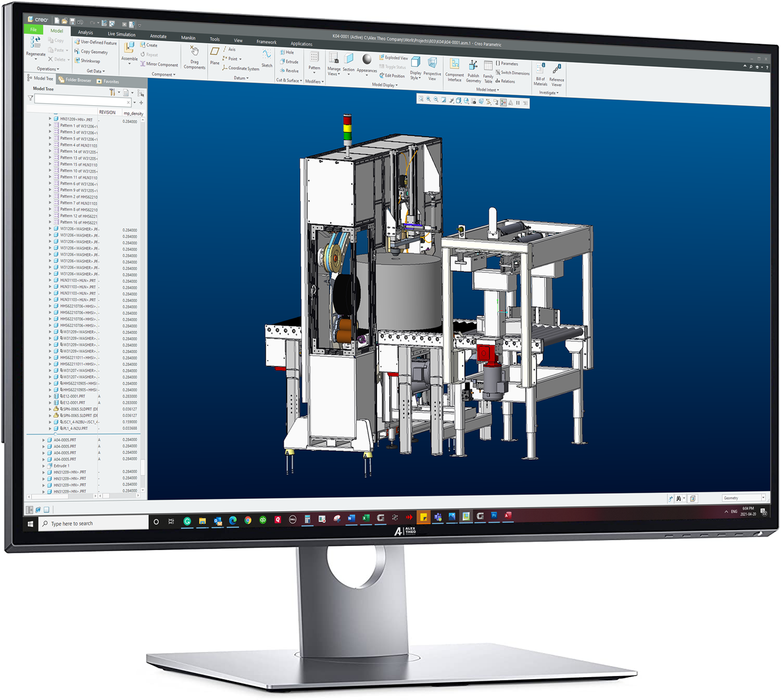Click the Regenerate icon

[x=36, y=42]
